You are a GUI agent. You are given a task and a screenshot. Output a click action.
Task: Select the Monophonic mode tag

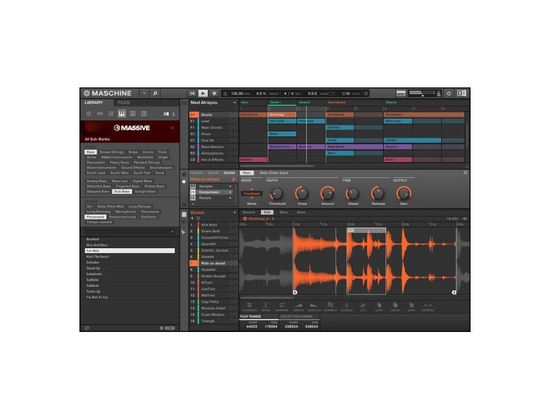pos(126,212)
